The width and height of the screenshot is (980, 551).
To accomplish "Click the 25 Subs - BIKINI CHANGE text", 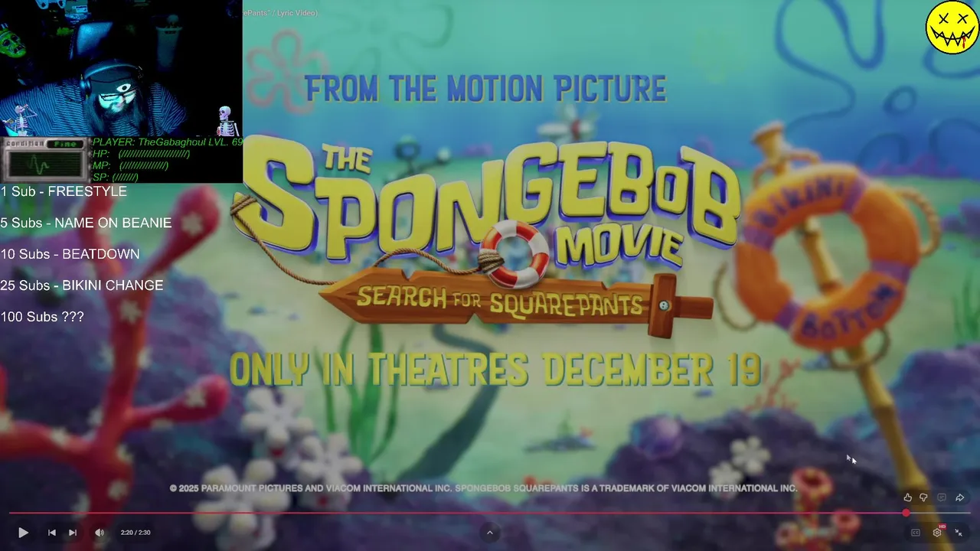I will [x=82, y=285].
